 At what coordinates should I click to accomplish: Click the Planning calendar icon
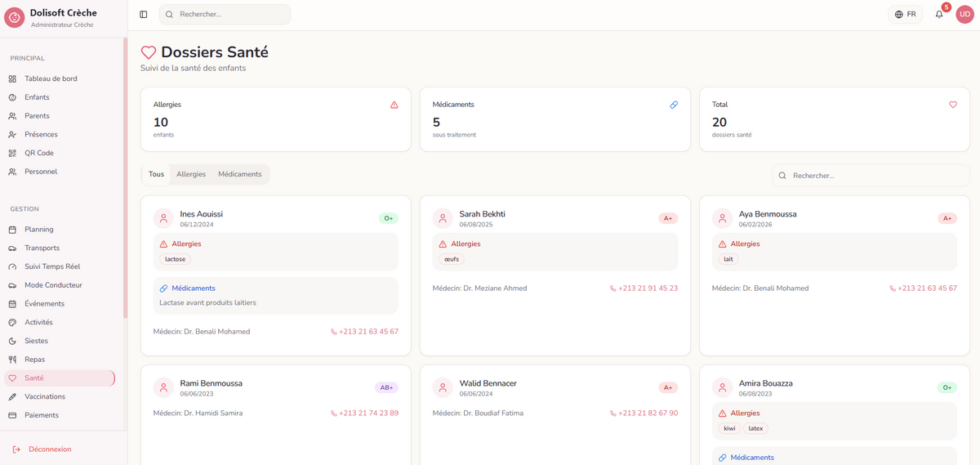click(12, 230)
